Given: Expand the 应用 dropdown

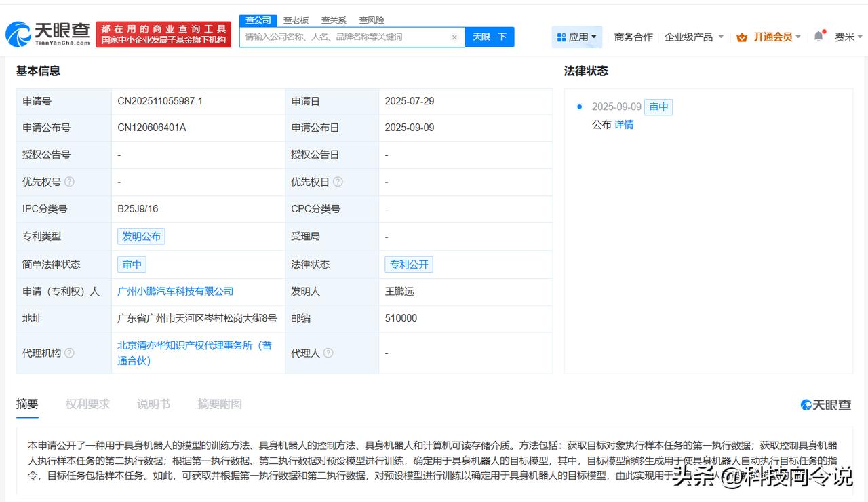Looking at the screenshot, I should click(594, 37).
